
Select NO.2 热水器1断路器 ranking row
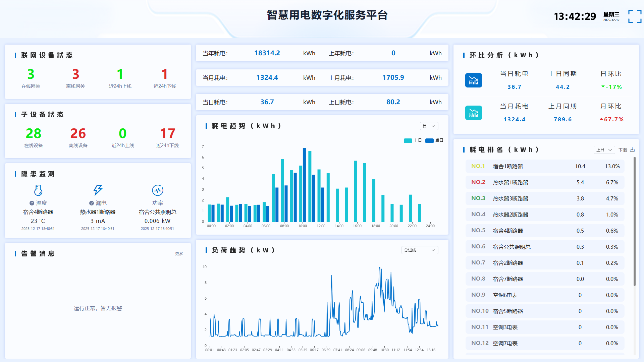coord(545,182)
